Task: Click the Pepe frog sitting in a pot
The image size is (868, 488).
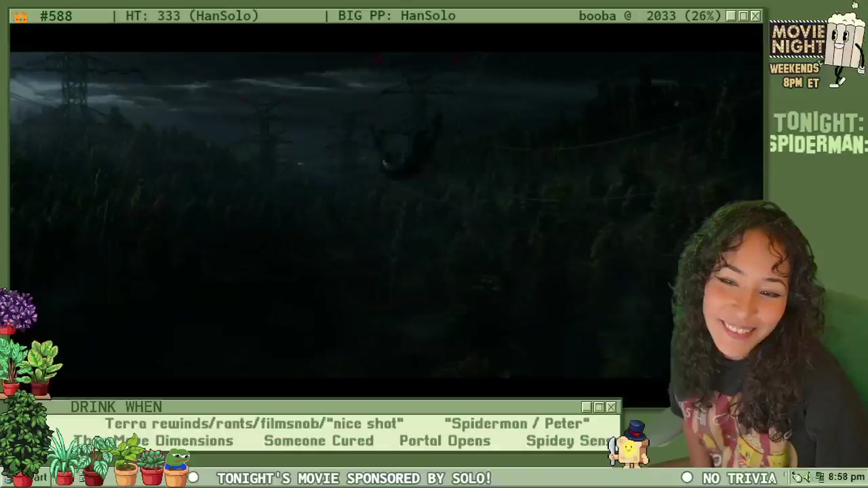Action: pos(176,468)
